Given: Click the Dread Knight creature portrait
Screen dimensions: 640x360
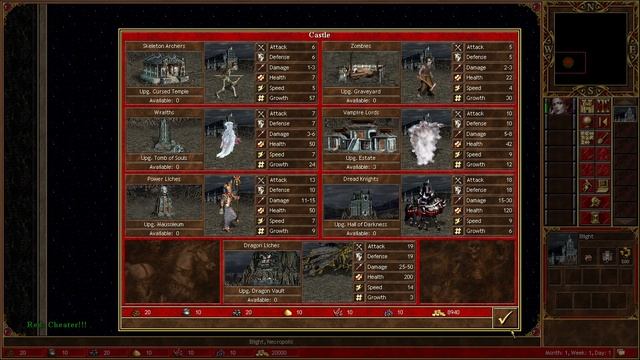Looking at the screenshot, I should pyautogui.click(x=426, y=205).
